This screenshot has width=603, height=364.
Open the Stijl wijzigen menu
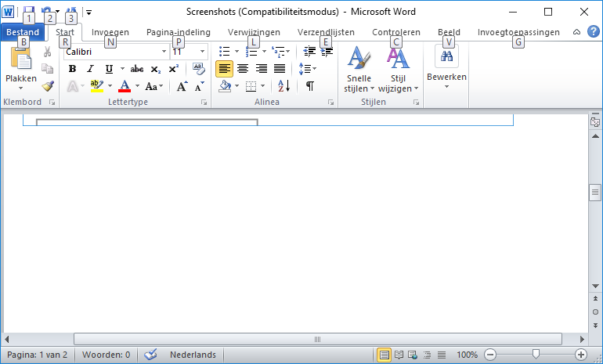pyautogui.click(x=398, y=70)
